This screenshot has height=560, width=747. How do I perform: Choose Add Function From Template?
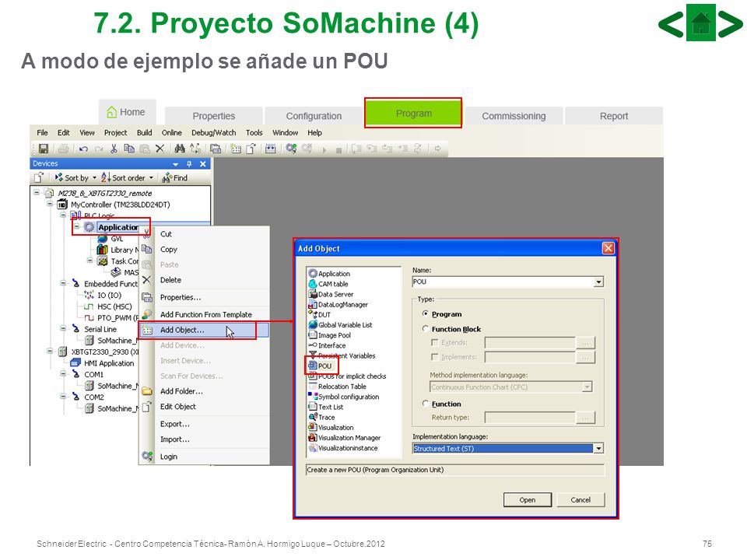[x=205, y=315]
